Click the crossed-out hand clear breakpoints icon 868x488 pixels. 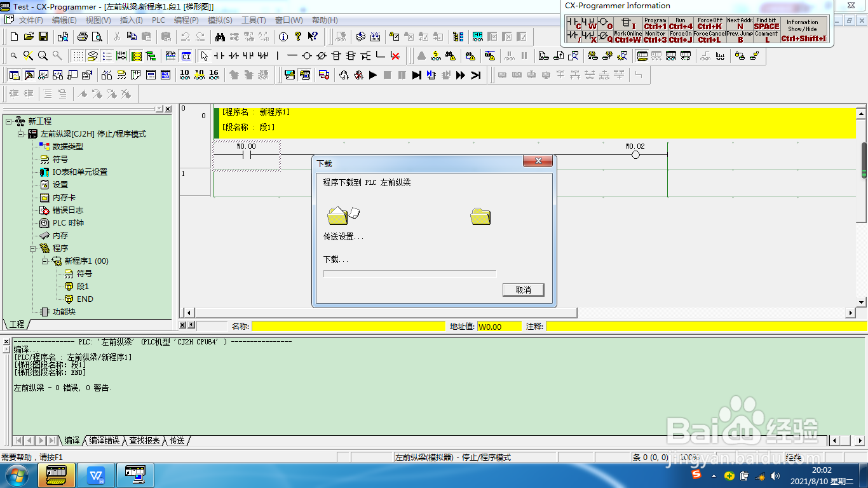coord(358,75)
